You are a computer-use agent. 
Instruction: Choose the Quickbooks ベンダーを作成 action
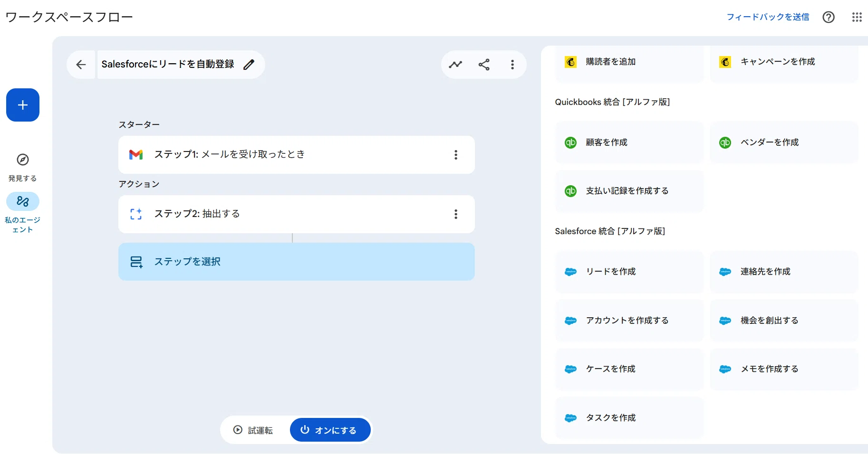pyautogui.click(x=784, y=142)
